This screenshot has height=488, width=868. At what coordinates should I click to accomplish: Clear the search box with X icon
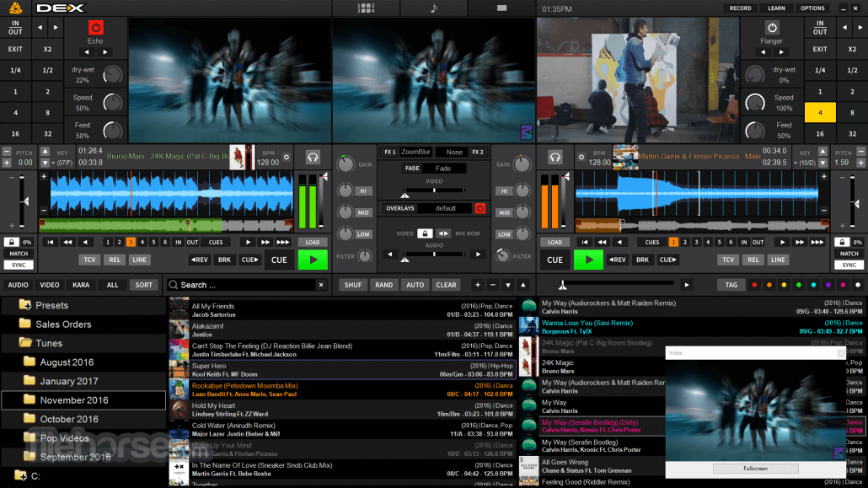[x=321, y=285]
